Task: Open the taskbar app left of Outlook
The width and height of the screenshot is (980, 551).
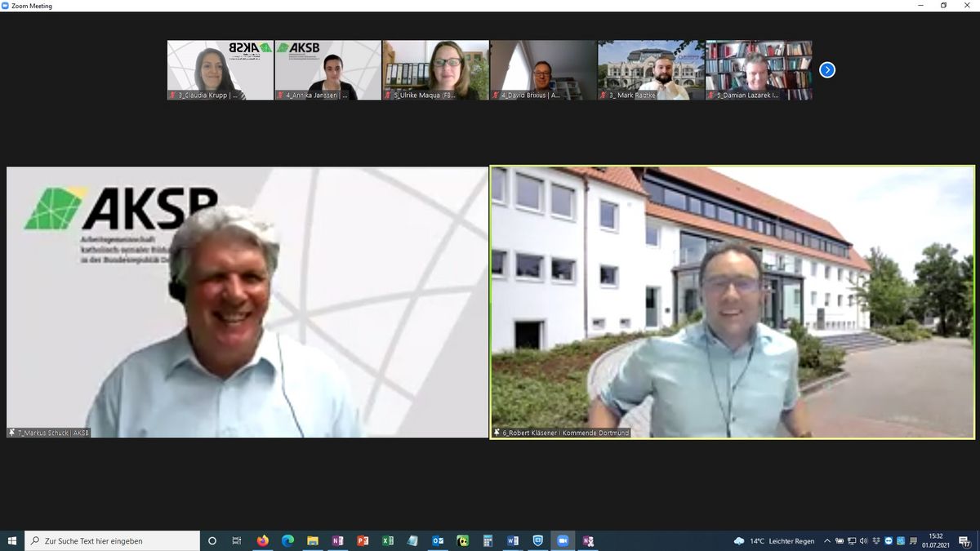Action: coord(412,540)
